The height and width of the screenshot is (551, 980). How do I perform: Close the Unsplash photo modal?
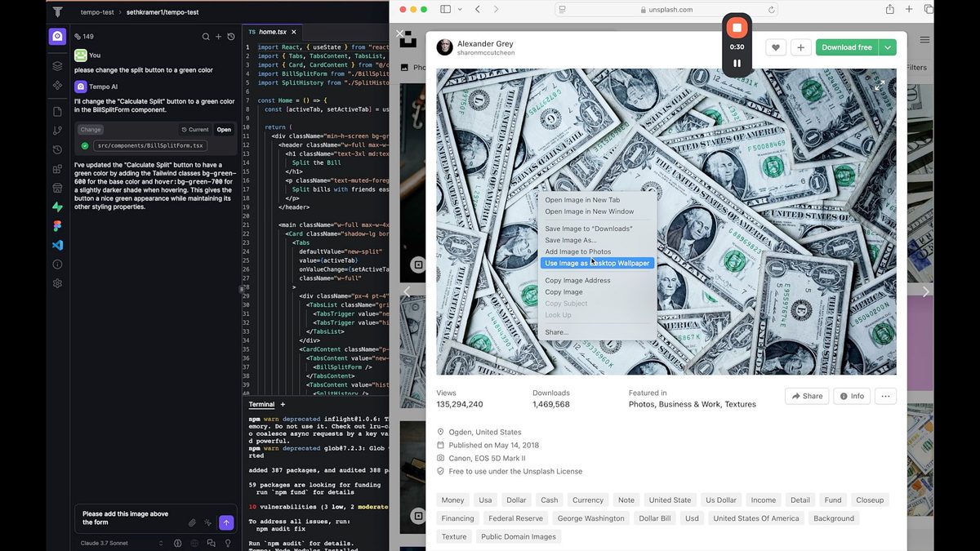pos(399,33)
